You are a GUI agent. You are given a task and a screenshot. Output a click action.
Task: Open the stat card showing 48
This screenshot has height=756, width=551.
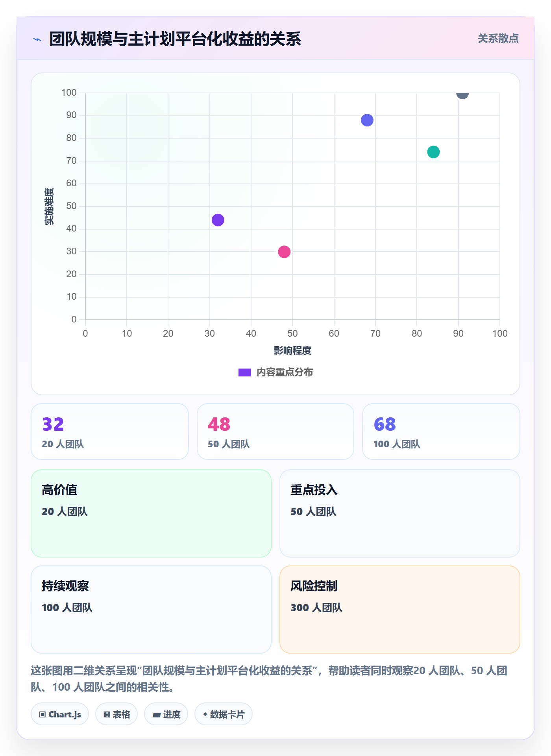coord(275,432)
